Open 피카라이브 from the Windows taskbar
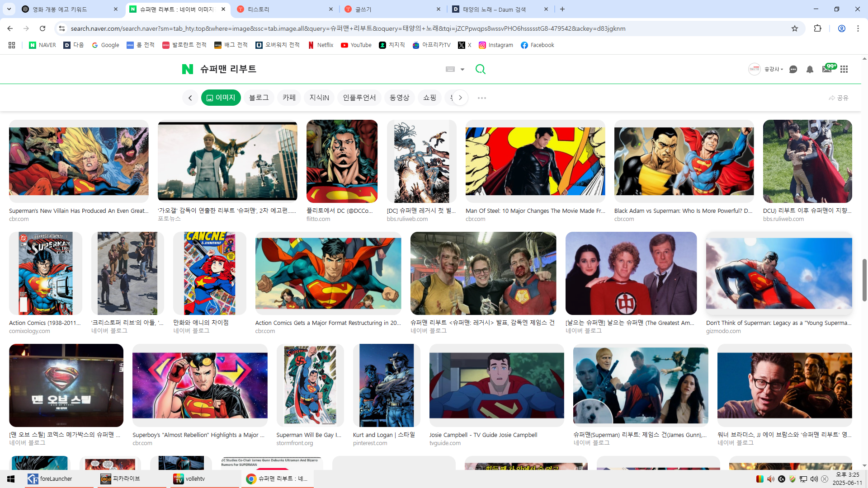868x488 pixels. (x=126, y=479)
